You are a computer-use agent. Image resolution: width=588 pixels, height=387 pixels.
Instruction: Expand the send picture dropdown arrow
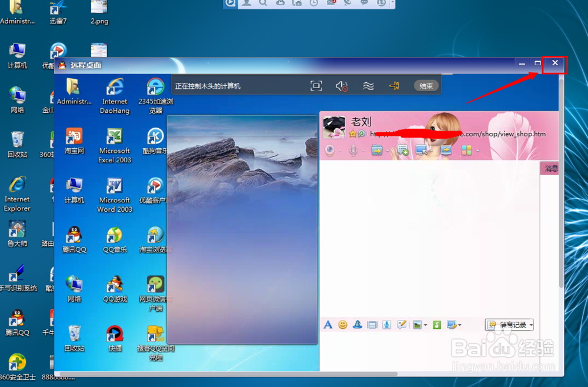click(x=425, y=325)
